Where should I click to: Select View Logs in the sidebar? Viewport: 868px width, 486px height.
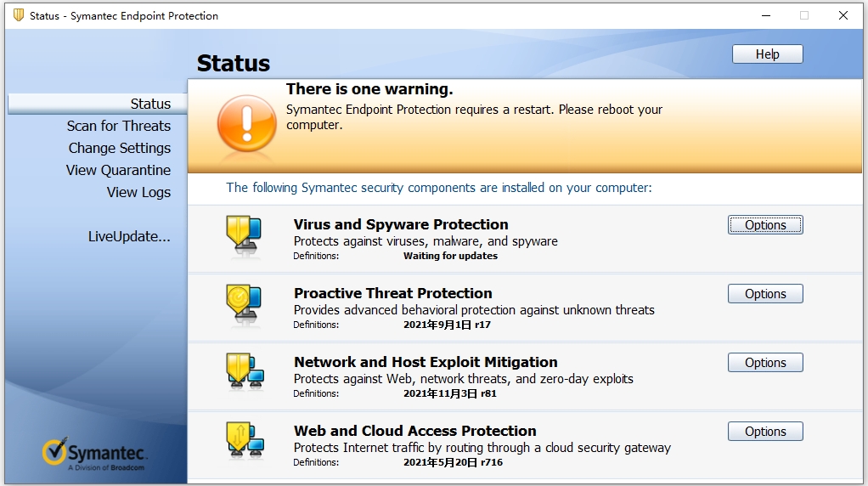tap(138, 192)
